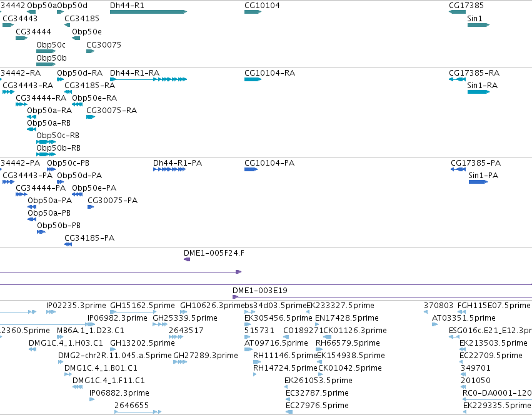Select Obp50b gene feature
Viewport: 532px width, 415px height.
(46, 64)
